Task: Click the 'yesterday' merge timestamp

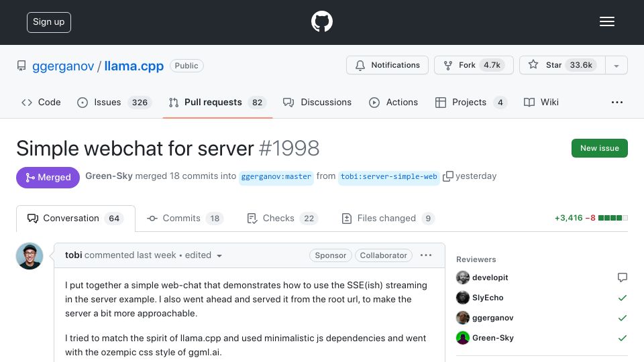Action: [x=476, y=176]
